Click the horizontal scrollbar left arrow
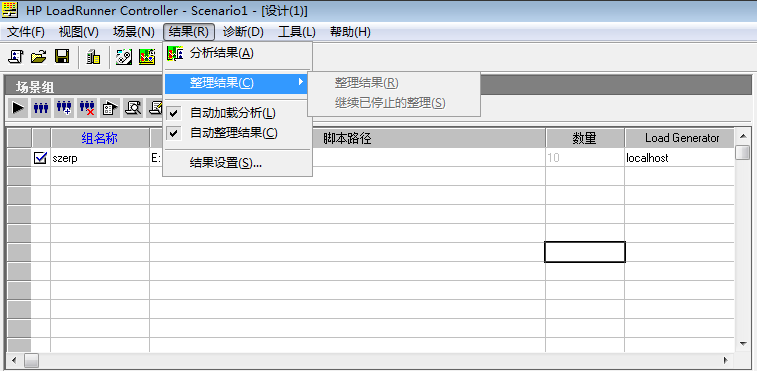 pyautogui.click(x=14, y=360)
